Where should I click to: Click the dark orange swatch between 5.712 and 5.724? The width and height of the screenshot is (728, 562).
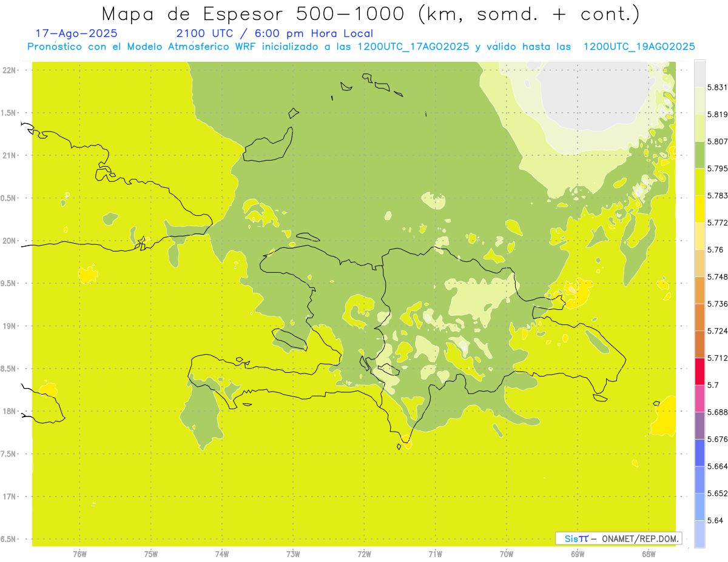[699, 344]
